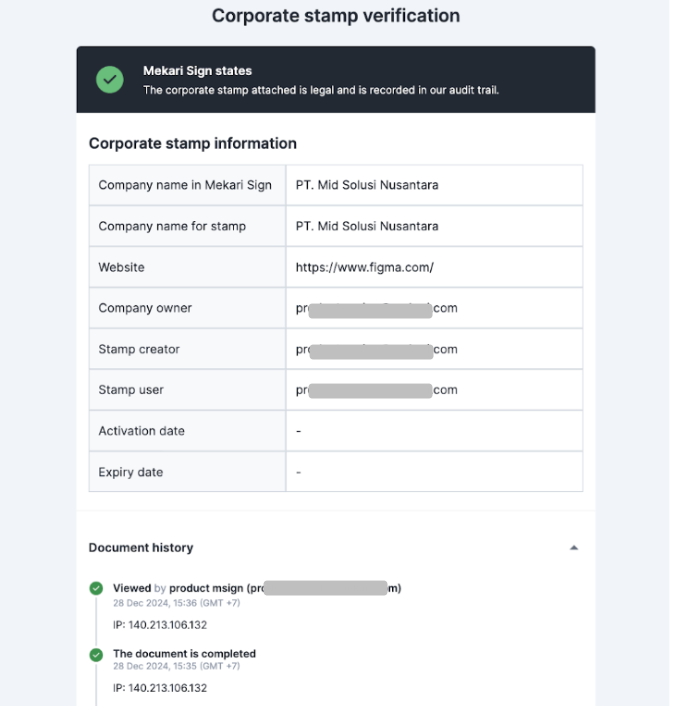Click the Corporate stamp verification title
The width and height of the screenshot is (676, 706).
(x=336, y=16)
